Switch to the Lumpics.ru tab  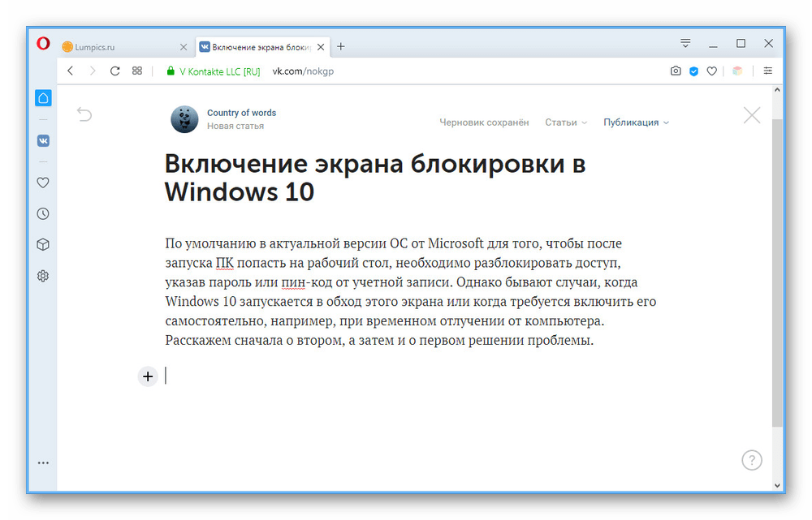coord(125,47)
